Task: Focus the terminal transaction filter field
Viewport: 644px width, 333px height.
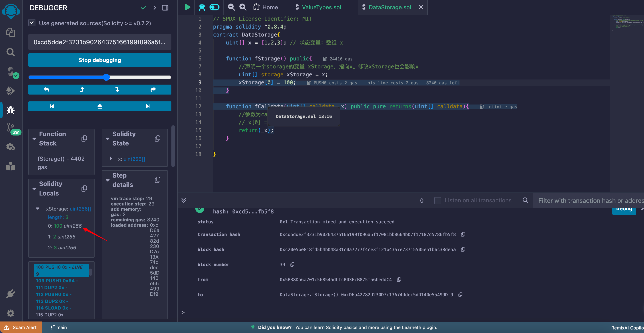Action: (588, 201)
